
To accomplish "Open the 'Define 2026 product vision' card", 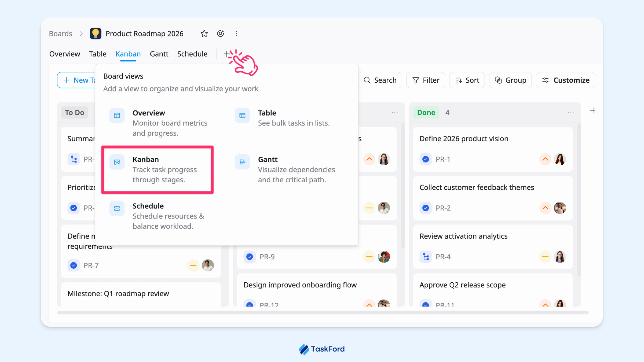I will 493,149.
